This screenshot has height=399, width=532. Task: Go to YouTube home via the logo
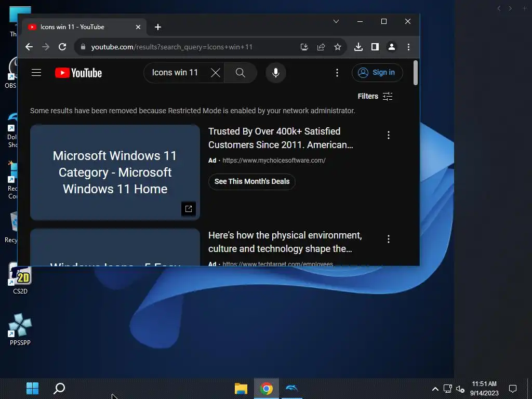tap(78, 73)
